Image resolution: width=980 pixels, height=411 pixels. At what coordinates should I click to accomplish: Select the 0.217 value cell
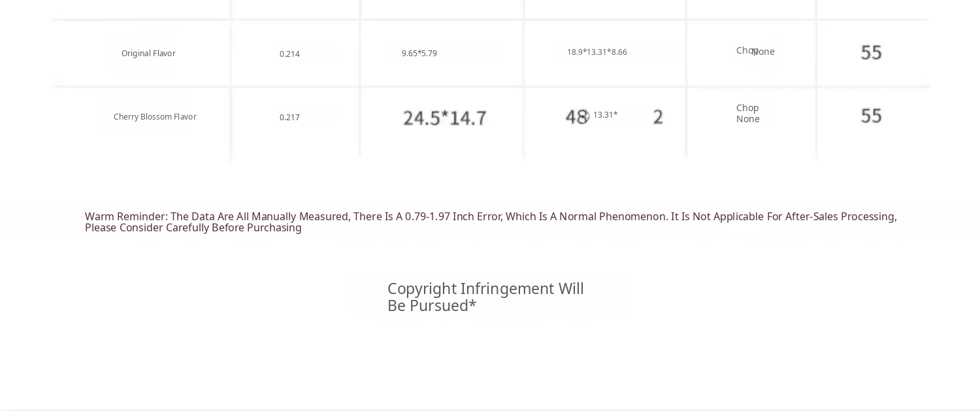[x=289, y=118]
